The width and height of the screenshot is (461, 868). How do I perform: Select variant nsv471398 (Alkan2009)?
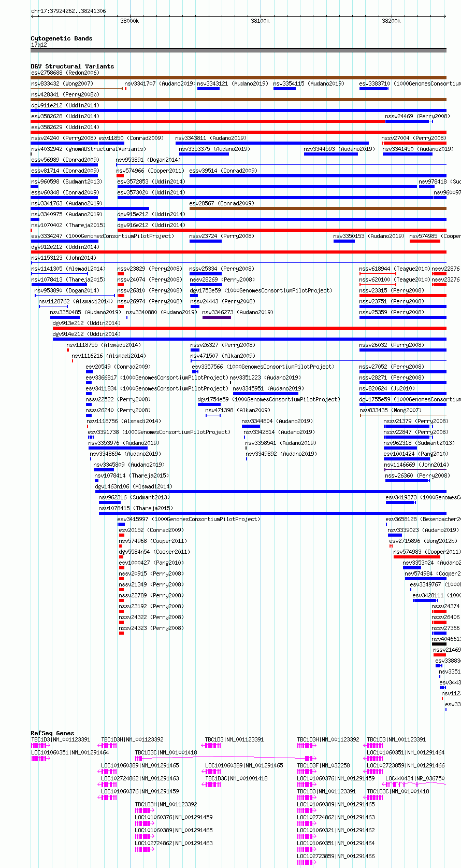[x=238, y=410]
